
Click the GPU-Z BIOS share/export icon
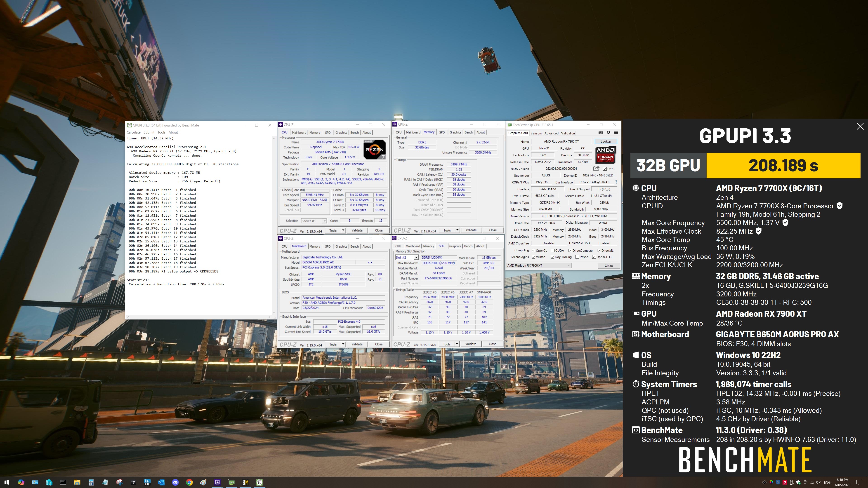(x=596, y=168)
